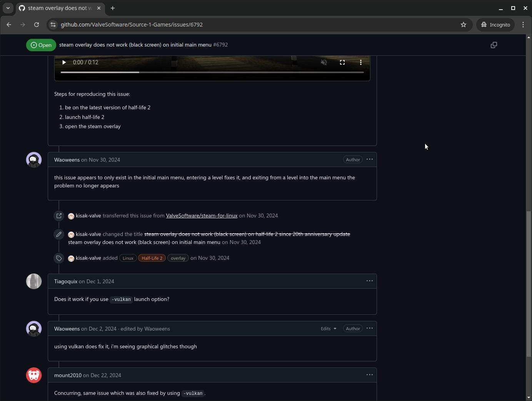Close the steam overlay GitHub tab
The height and width of the screenshot is (401, 532).
pyautogui.click(x=99, y=8)
